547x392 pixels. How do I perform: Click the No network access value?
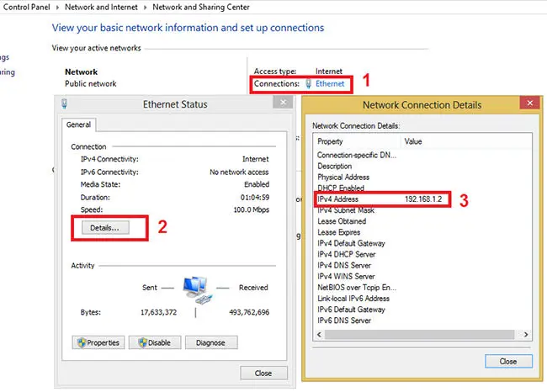point(239,172)
